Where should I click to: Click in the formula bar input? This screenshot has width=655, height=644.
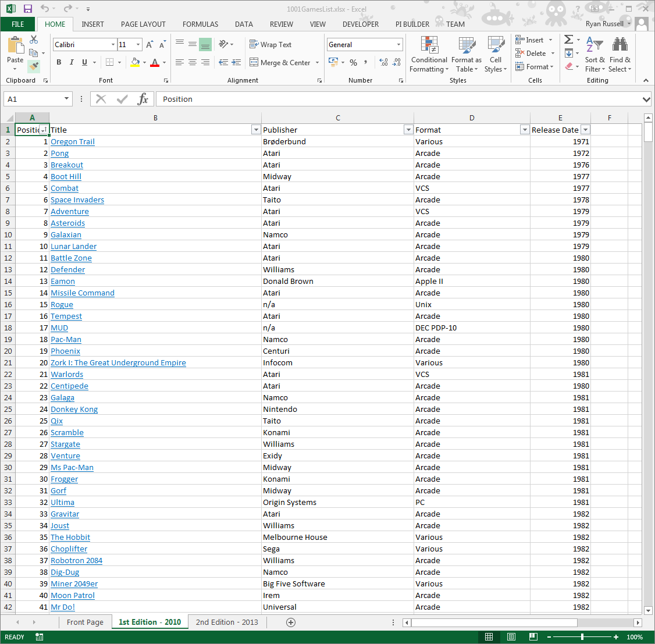tap(398, 99)
